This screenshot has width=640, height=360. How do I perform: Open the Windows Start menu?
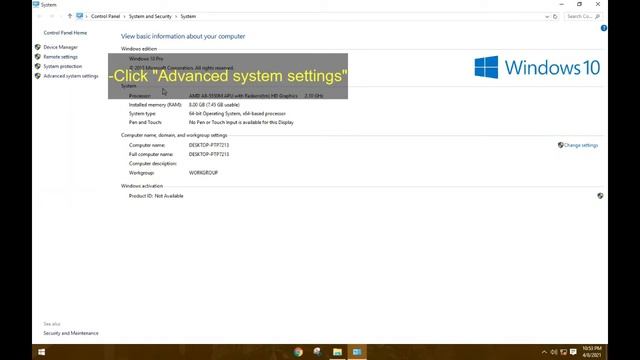tap(42, 352)
